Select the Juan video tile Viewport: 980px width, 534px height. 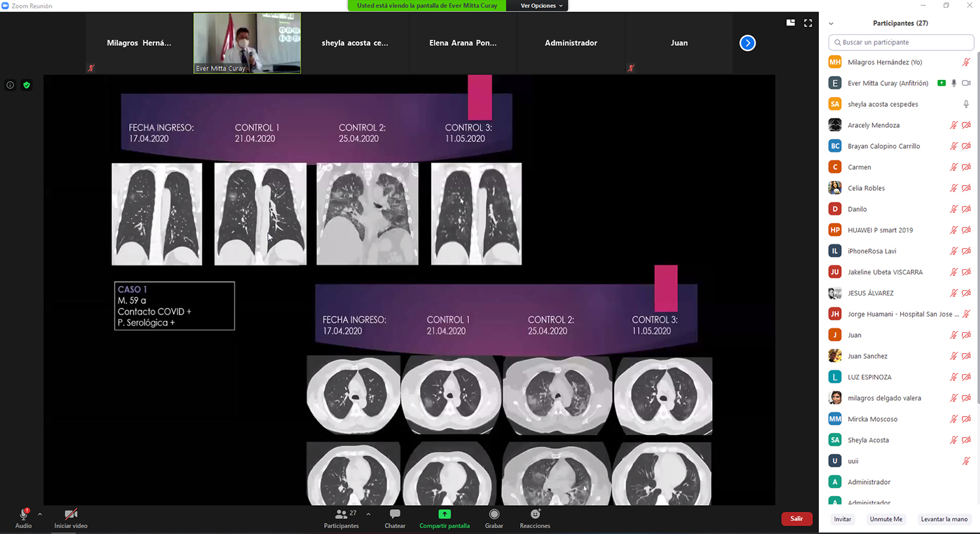pos(679,43)
